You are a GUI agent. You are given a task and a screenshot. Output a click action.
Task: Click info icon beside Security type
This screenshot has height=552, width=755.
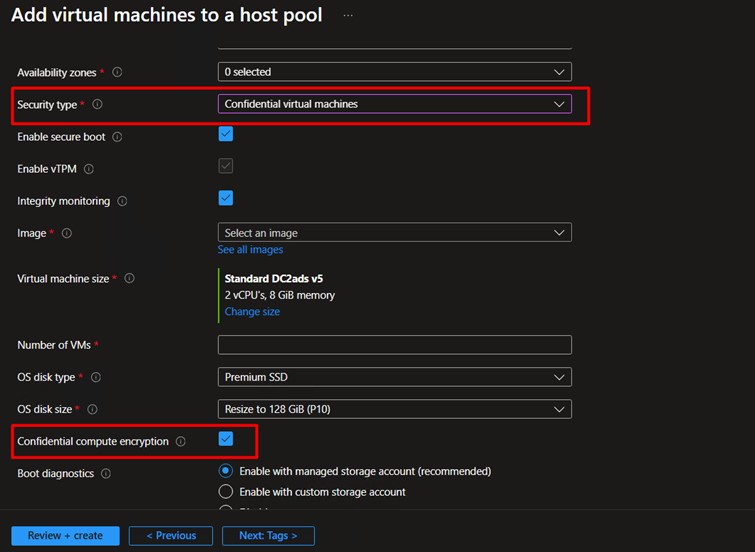(97, 104)
